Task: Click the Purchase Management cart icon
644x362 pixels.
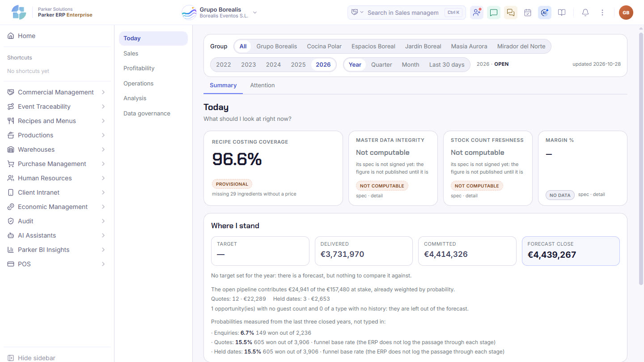Action: (11, 164)
